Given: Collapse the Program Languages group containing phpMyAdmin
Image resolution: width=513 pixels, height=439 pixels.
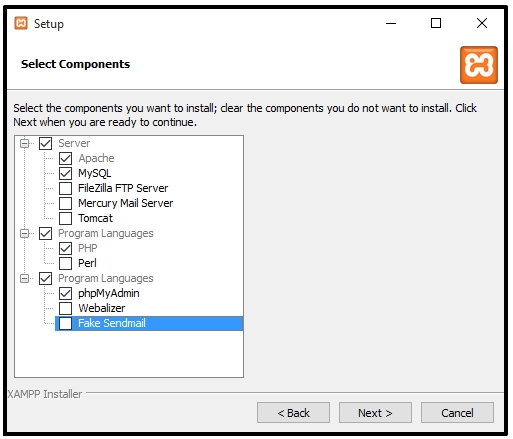Looking at the screenshot, I should (24, 278).
